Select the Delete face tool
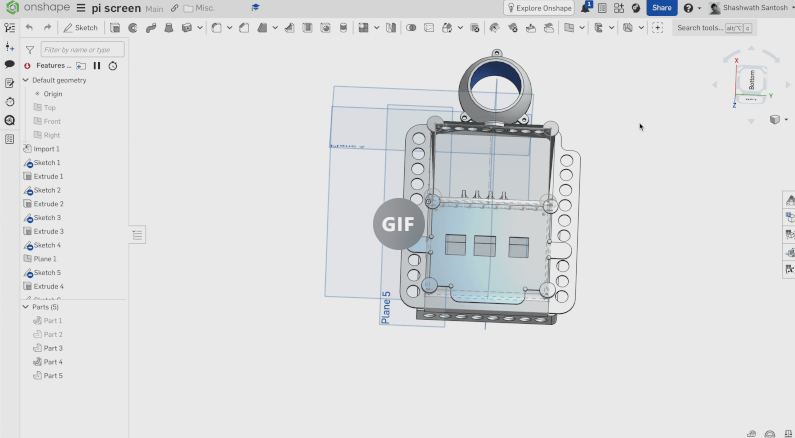The image size is (795, 438). tap(513, 28)
